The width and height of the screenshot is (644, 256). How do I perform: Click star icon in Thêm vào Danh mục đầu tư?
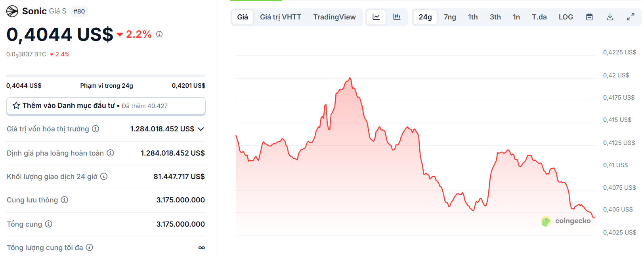pyautogui.click(x=16, y=106)
